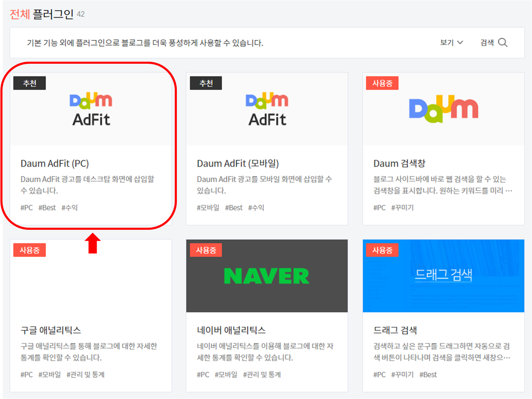Screen dimensions: 532x399
Task: Open the Daum AdFit (모바일) plugin title
Action: coord(238,164)
